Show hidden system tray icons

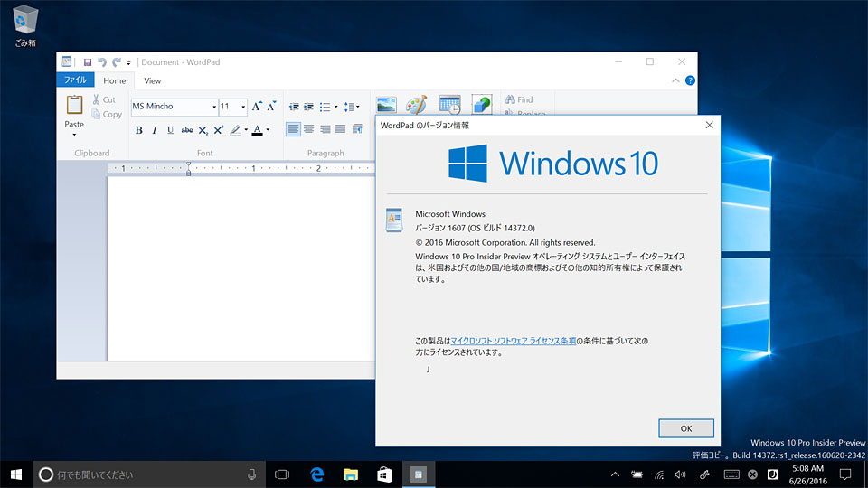point(615,474)
